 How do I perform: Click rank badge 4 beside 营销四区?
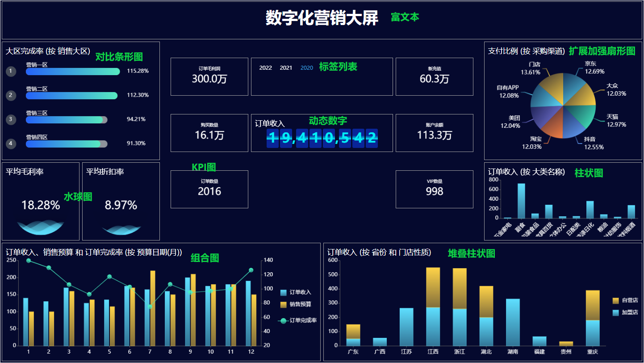pyautogui.click(x=11, y=144)
